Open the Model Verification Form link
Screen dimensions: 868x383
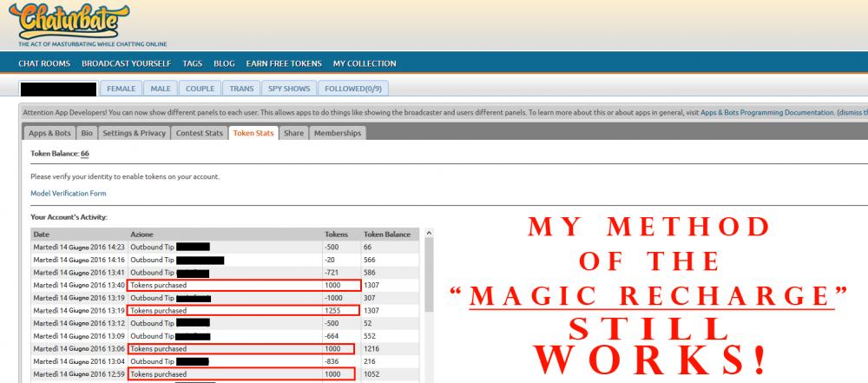pos(68,194)
